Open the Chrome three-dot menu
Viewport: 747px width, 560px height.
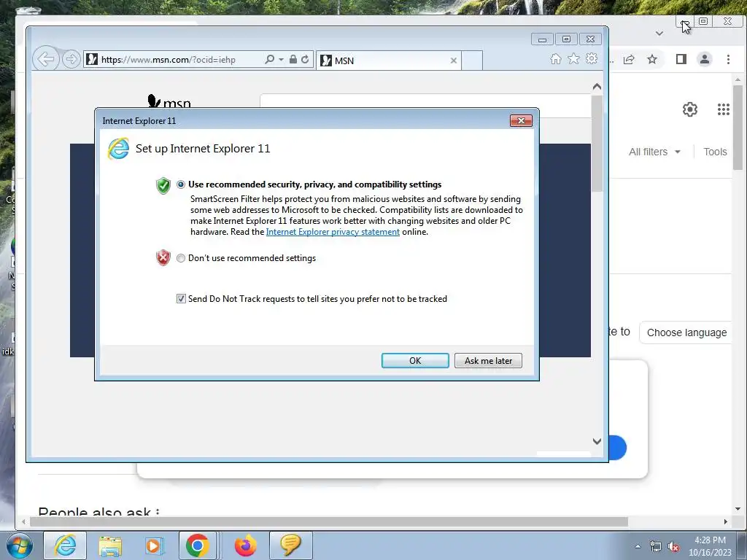(x=728, y=59)
